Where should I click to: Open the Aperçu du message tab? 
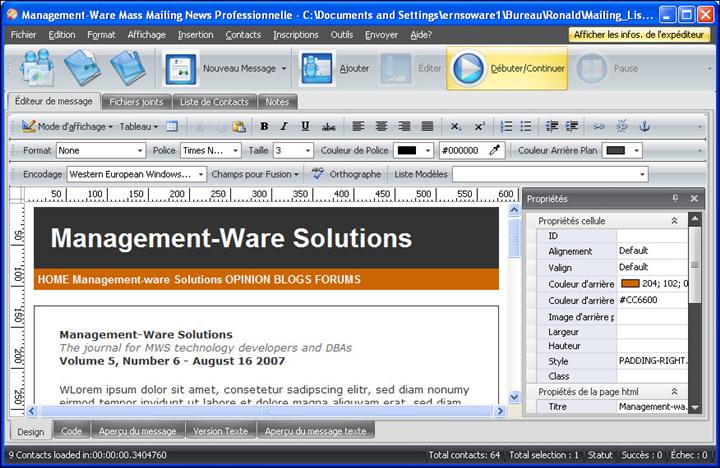(138, 431)
